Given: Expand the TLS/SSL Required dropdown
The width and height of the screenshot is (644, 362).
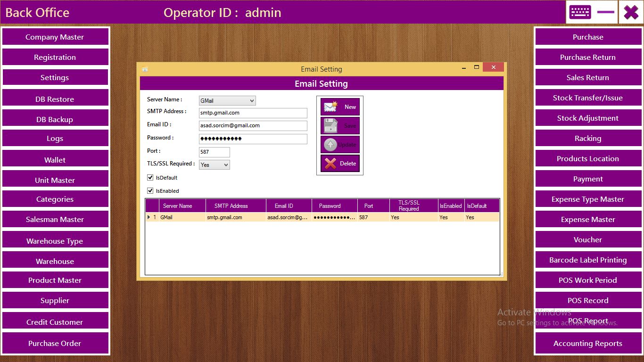Looking at the screenshot, I should (226, 165).
